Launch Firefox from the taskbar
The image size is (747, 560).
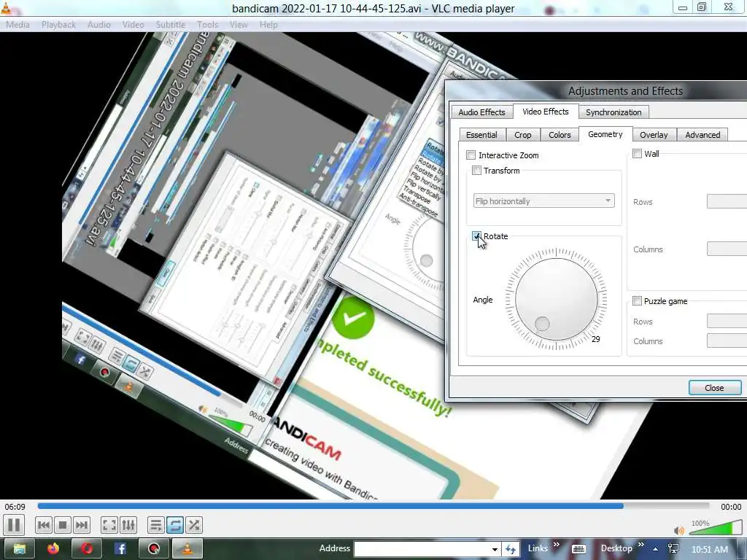tap(53, 548)
